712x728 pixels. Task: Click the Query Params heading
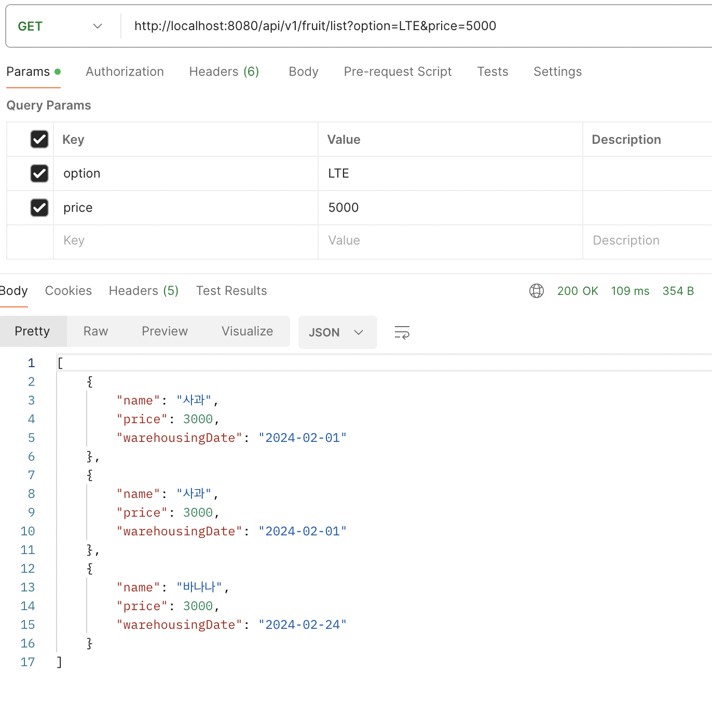point(49,105)
